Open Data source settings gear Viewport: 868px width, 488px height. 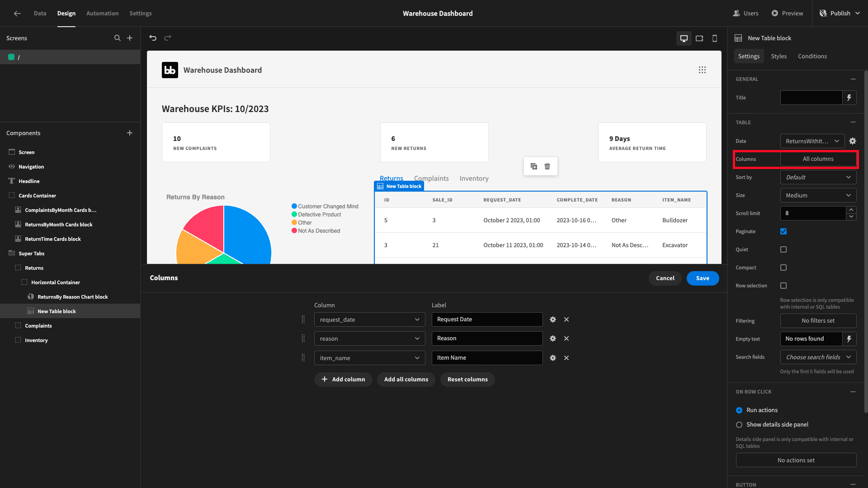point(853,141)
